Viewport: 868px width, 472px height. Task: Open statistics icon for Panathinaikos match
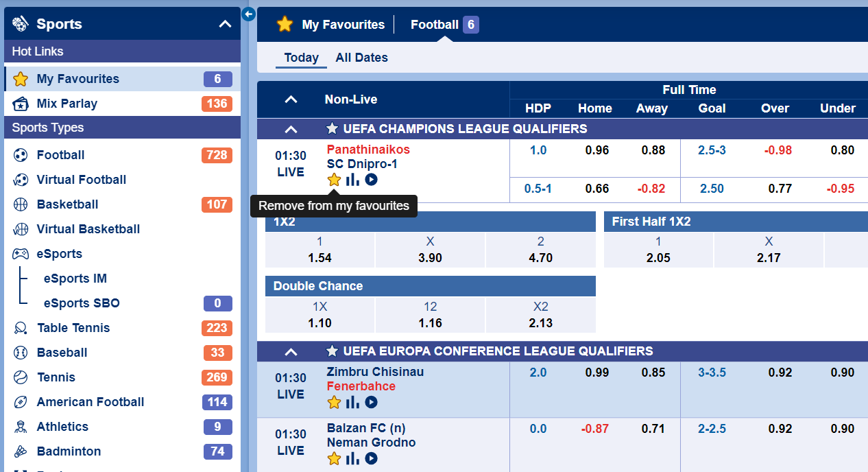(x=352, y=180)
